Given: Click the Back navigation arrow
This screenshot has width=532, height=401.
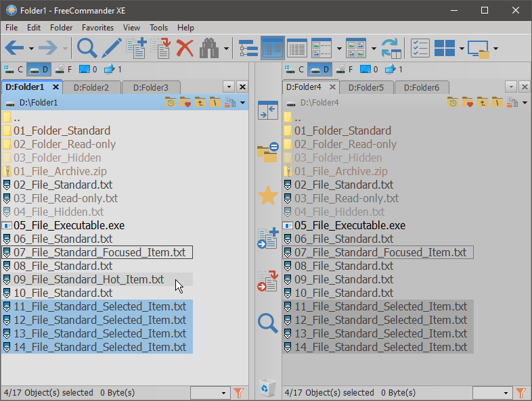Looking at the screenshot, I should coord(15,48).
